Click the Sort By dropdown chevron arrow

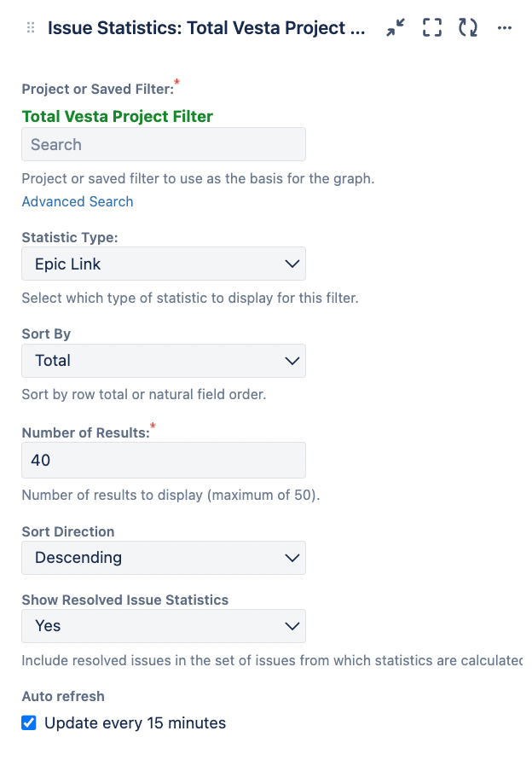[292, 361]
